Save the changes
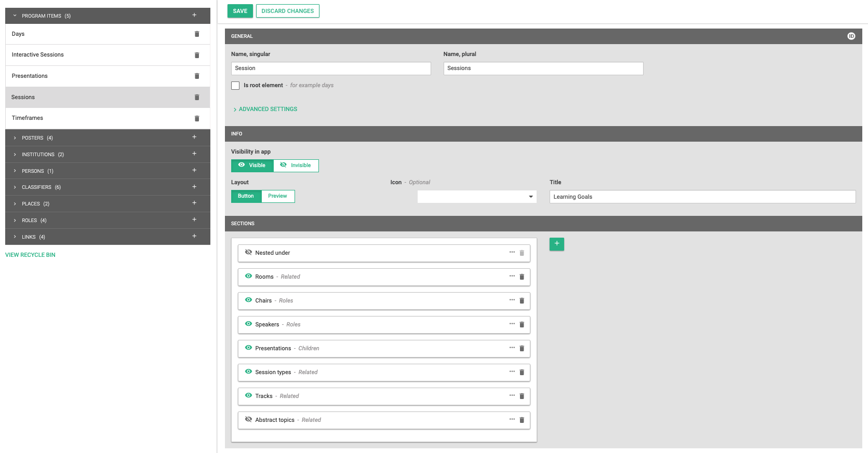Image resolution: width=868 pixels, height=453 pixels. (240, 11)
